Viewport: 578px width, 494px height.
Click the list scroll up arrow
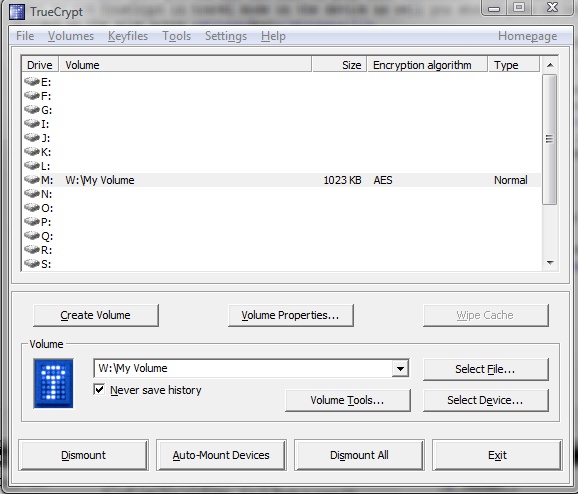(x=550, y=65)
